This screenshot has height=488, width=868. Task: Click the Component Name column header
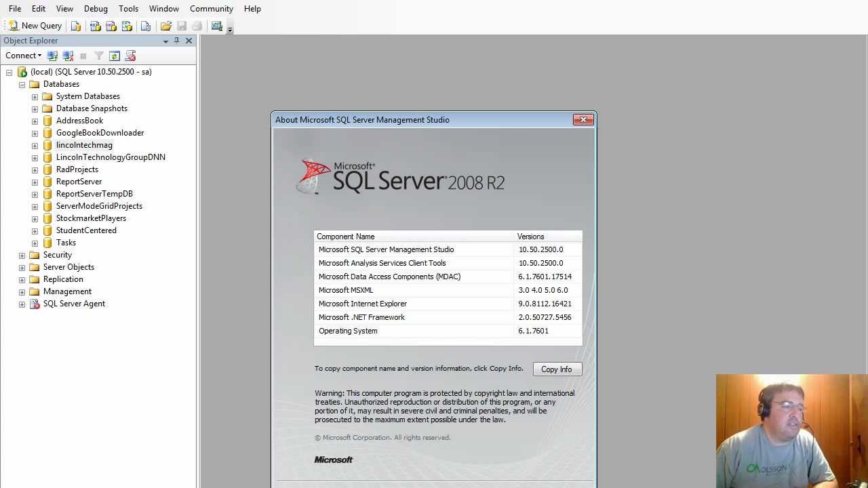coord(414,237)
